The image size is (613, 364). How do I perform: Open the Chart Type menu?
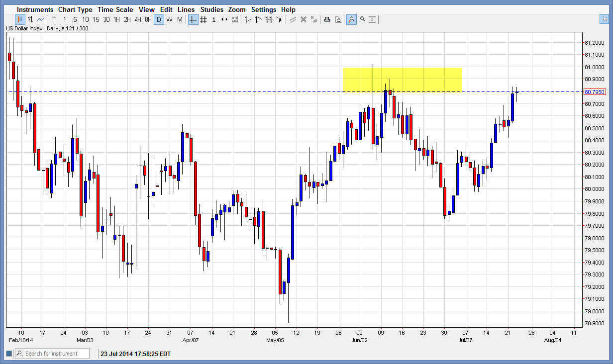pos(75,9)
